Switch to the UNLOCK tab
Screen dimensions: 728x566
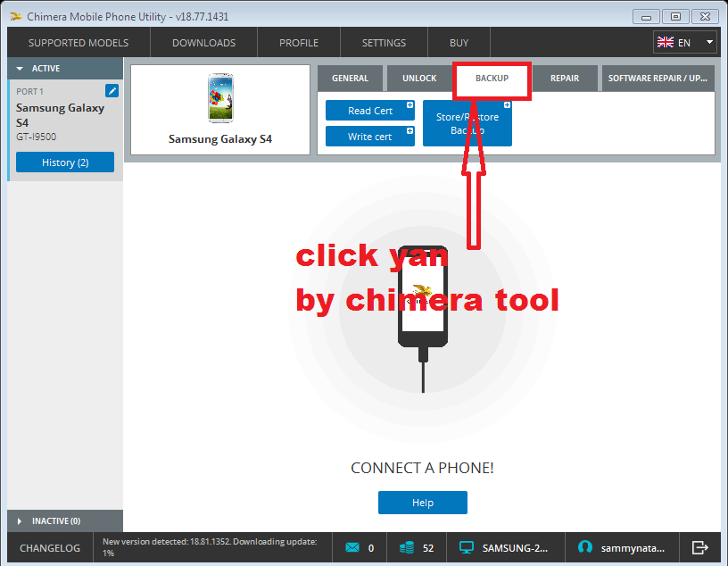pos(419,78)
